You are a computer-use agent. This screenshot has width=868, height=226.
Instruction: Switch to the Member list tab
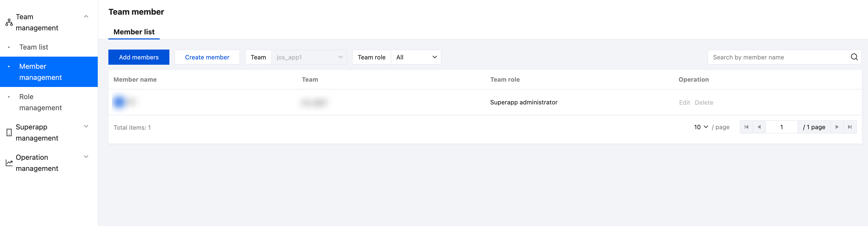pos(134,32)
